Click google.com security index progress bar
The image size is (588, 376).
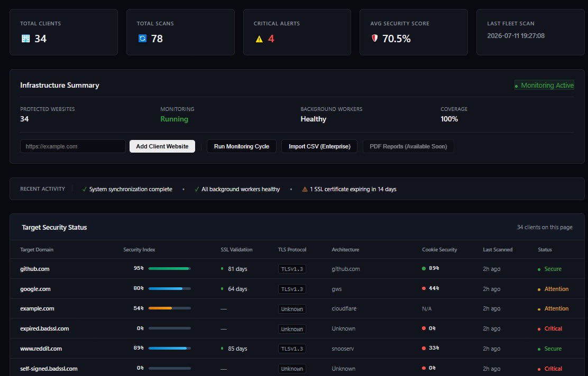pyautogui.click(x=170, y=288)
